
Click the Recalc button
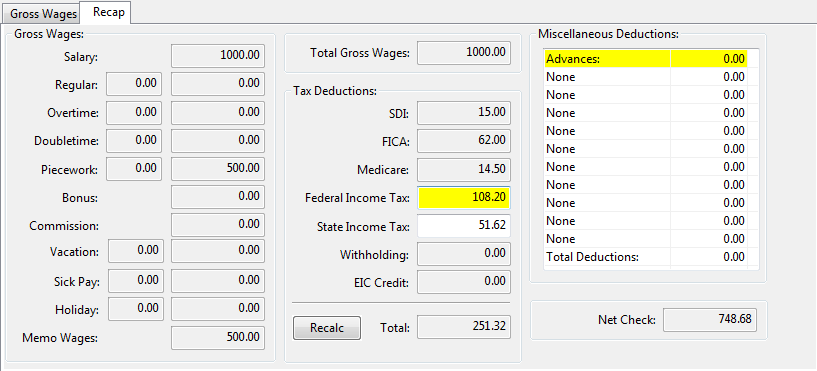(327, 328)
